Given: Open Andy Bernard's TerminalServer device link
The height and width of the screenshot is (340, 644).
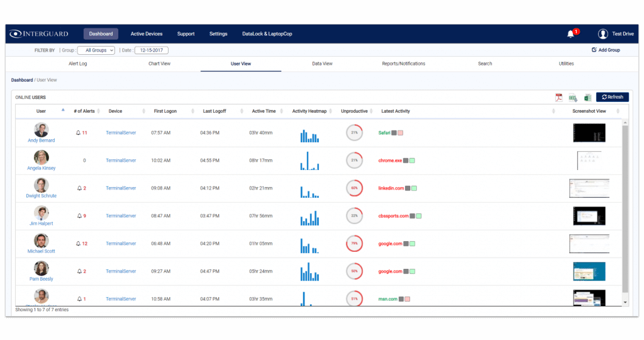Looking at the screenshot, I should tap(121, 133).
